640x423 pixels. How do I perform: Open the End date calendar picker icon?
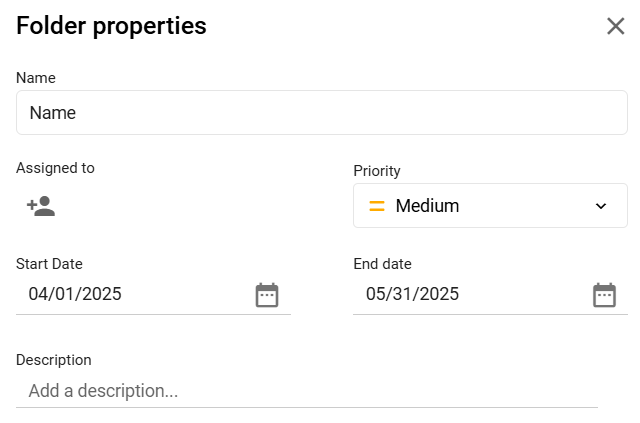604,295
